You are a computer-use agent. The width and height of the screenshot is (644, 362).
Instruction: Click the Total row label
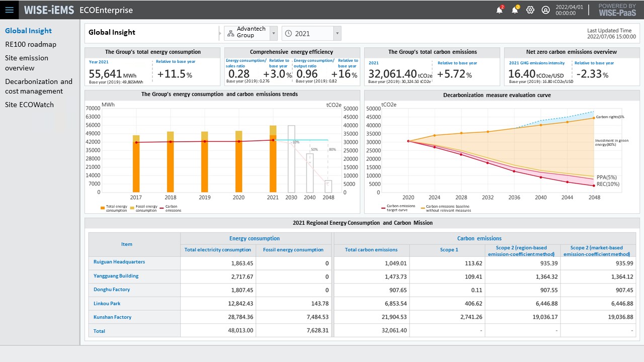pos(100,331)
